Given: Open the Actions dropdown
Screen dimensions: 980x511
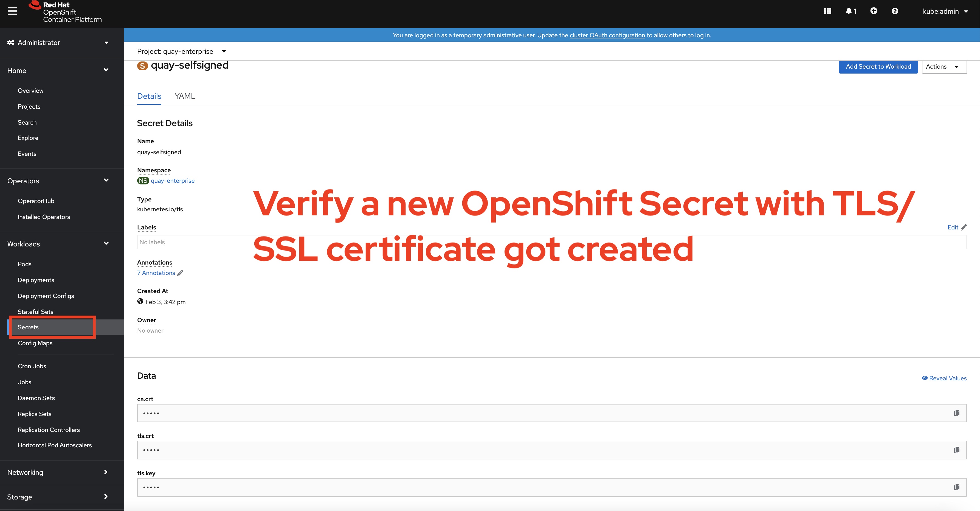Looking at the screenshot, I should coord(944,67).
